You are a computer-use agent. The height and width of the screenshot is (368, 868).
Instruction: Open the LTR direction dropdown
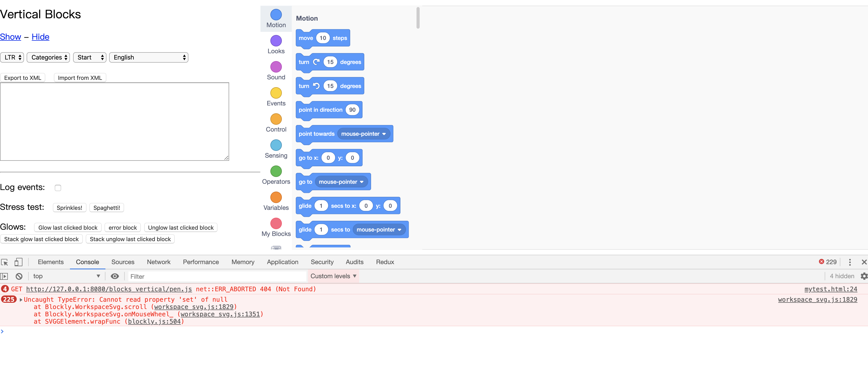point(12,57)
